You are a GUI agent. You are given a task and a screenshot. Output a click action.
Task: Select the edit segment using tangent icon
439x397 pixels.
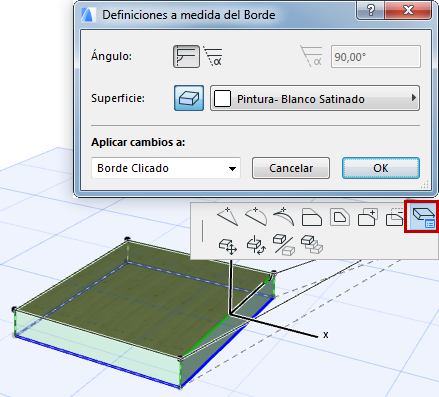tap(284, 217)
